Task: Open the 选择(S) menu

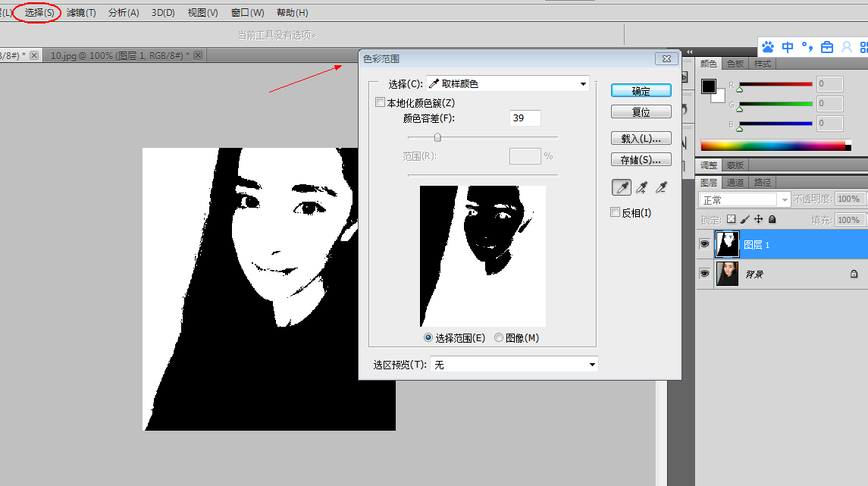Action: [x=39, y=12]
